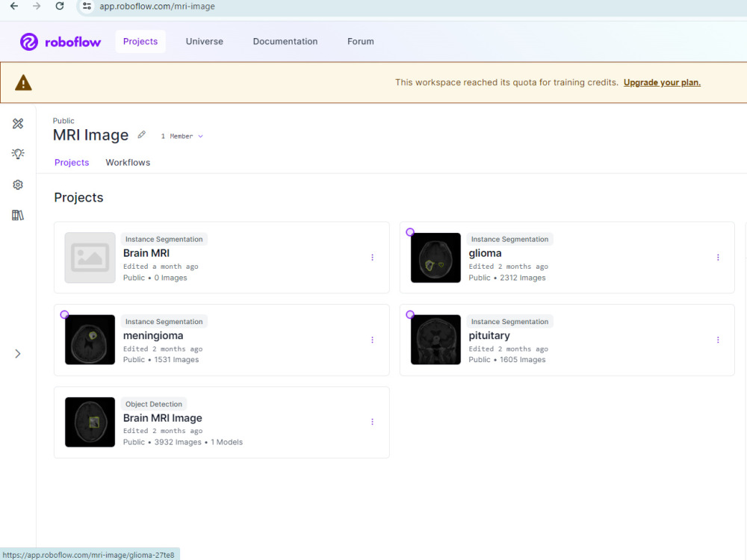Open the Projects top navigation item
The image size is (747, 560).
(x=140, y=41)
